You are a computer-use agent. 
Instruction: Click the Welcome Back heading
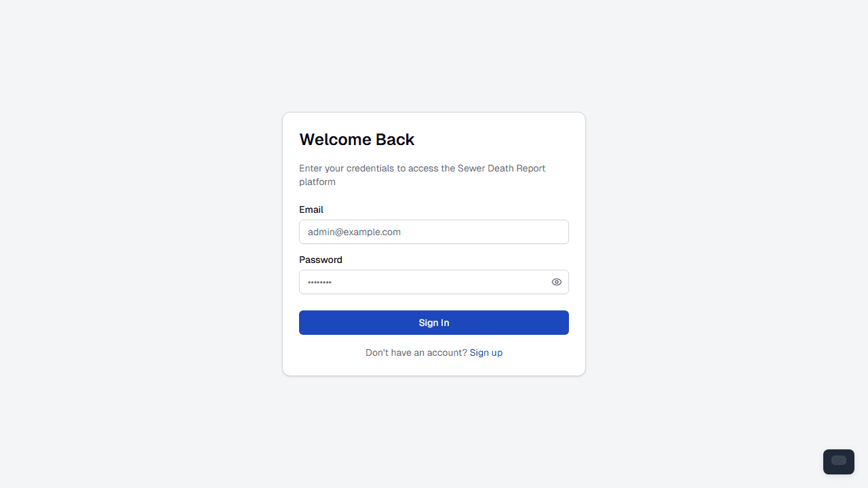coord(357,140)
